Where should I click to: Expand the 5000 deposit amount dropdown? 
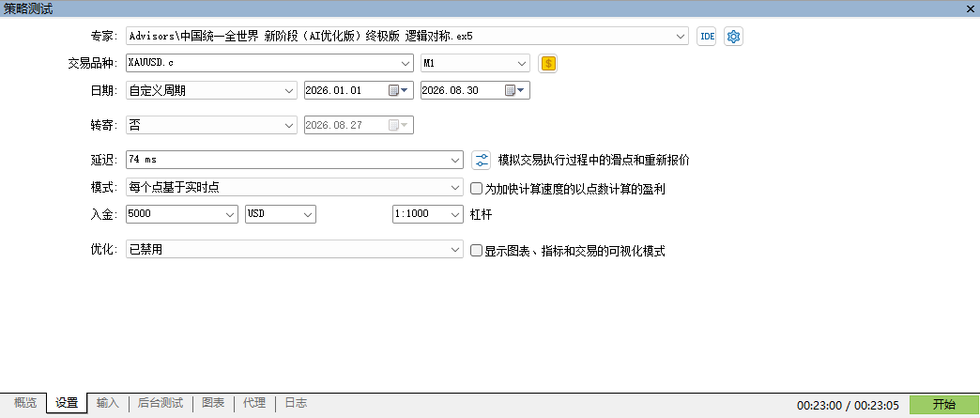231,214
